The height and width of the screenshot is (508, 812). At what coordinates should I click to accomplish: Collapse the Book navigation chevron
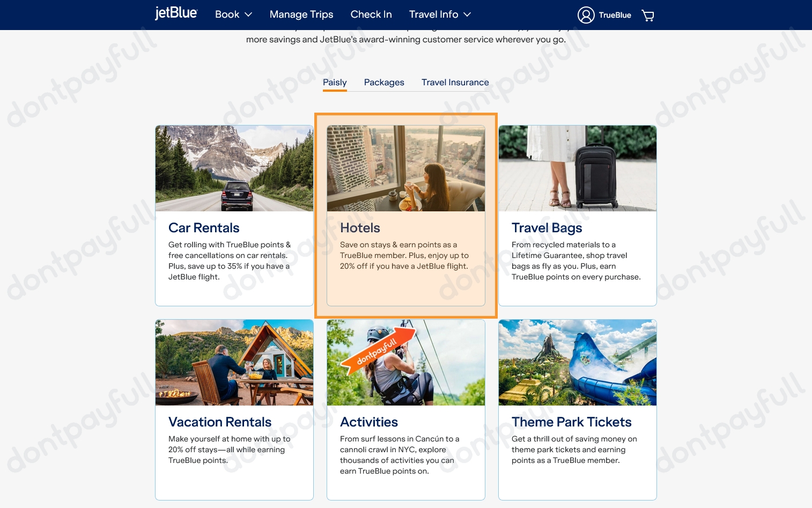point(248,14)
